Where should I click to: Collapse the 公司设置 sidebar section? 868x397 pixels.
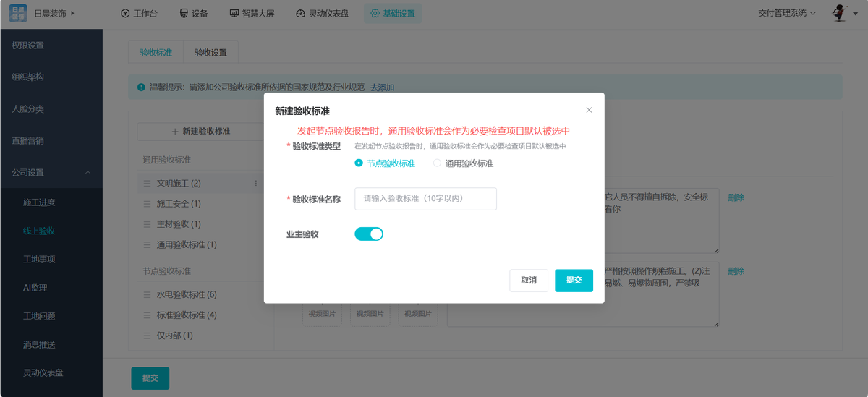click(x=88, y=172)
